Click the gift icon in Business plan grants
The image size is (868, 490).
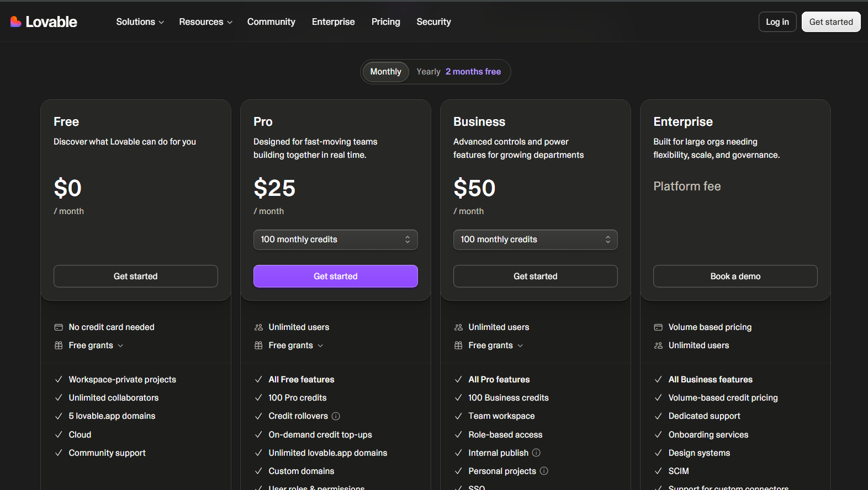[458, 345]
